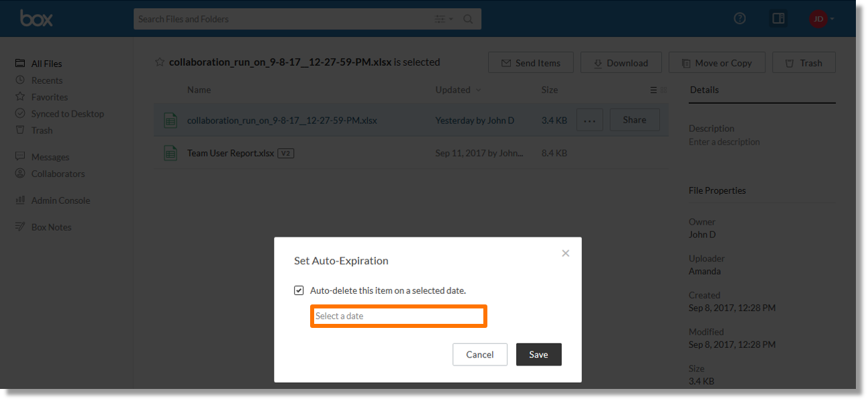Click the Team User Report file icon
Viewport: 868px width, 401px height.
click(171, 153)
